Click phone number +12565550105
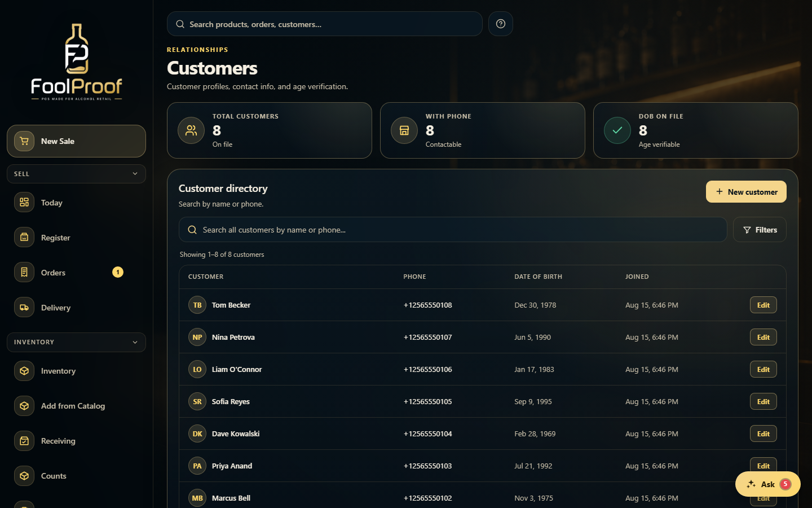The image size is (812, 508). point(427,401)
